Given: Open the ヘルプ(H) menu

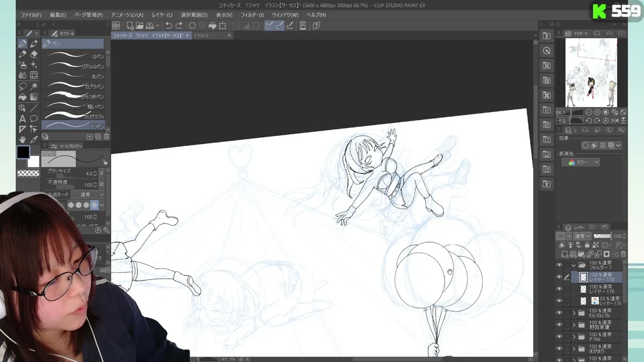Looking at the screenshot, I should [x=316, y=15].
